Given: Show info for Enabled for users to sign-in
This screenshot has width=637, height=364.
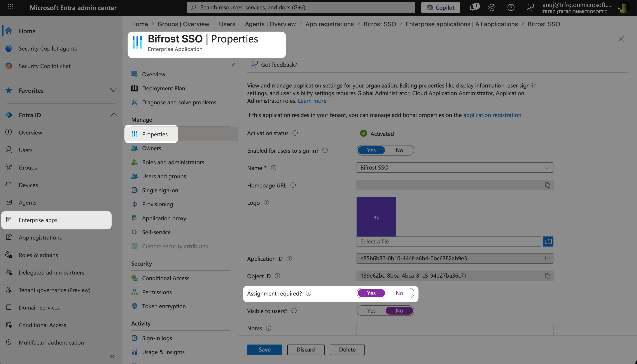Looking at the screenshot, I should pyautogui.click(x=325, y=150).
